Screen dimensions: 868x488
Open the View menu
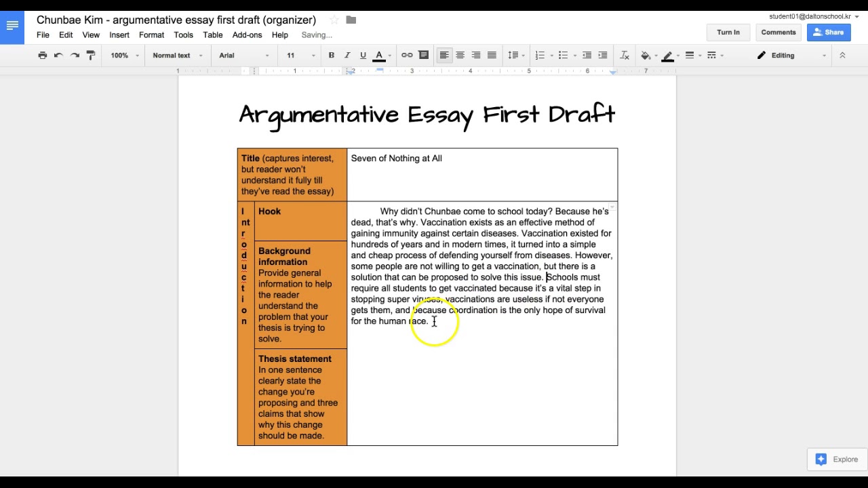(91, 35)
